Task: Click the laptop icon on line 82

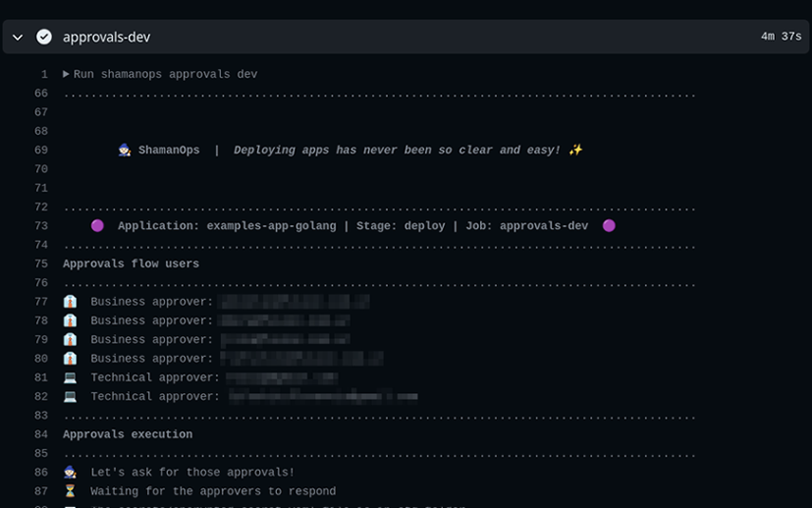Action: point(70,397)
